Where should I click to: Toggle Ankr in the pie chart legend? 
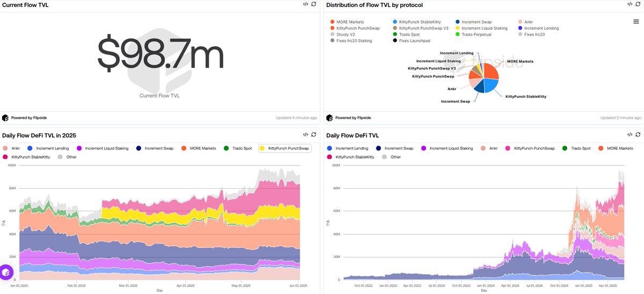(x=526, y=21)
